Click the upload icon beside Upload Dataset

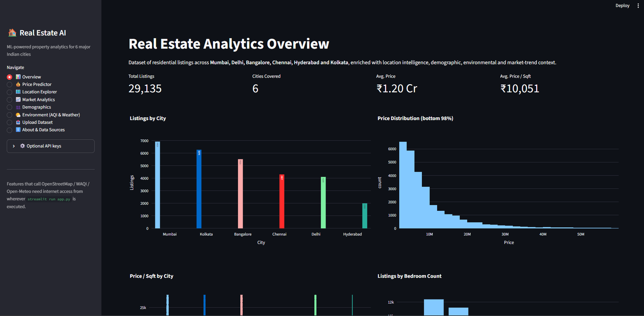pyautogui.click(x=18, y=122)
